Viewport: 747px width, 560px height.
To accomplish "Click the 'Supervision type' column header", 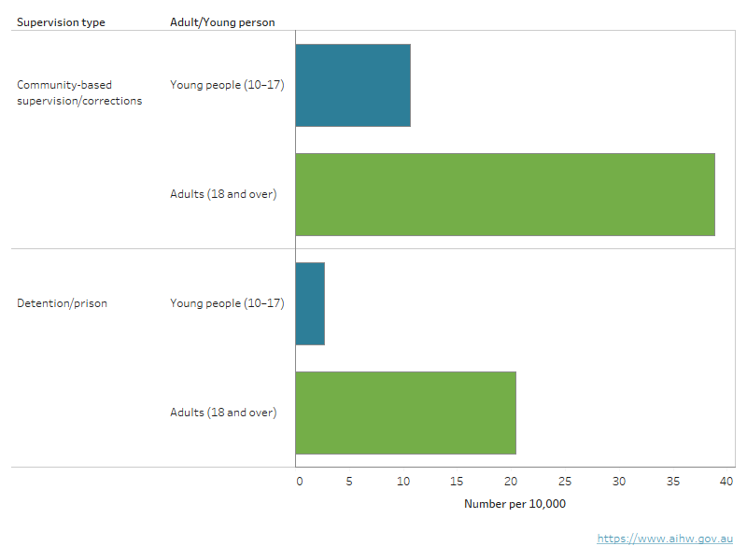I will pos(61,22).
